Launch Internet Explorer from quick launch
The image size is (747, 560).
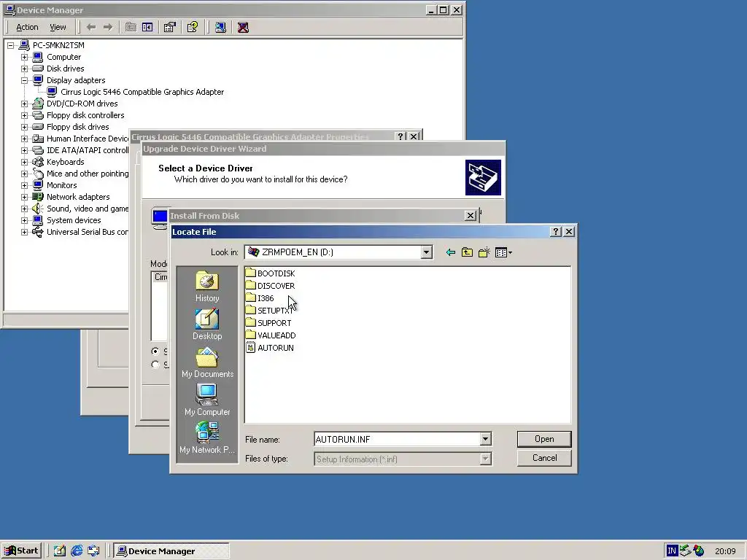[x=77, y=551]
